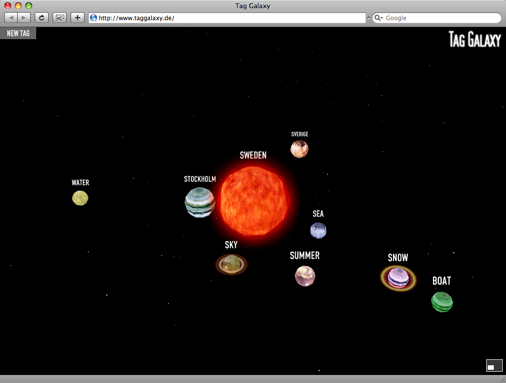The image size is (506, 383).
Task: Toggle fullscreen with the bottom-right icon
Action: click(494, 365)
